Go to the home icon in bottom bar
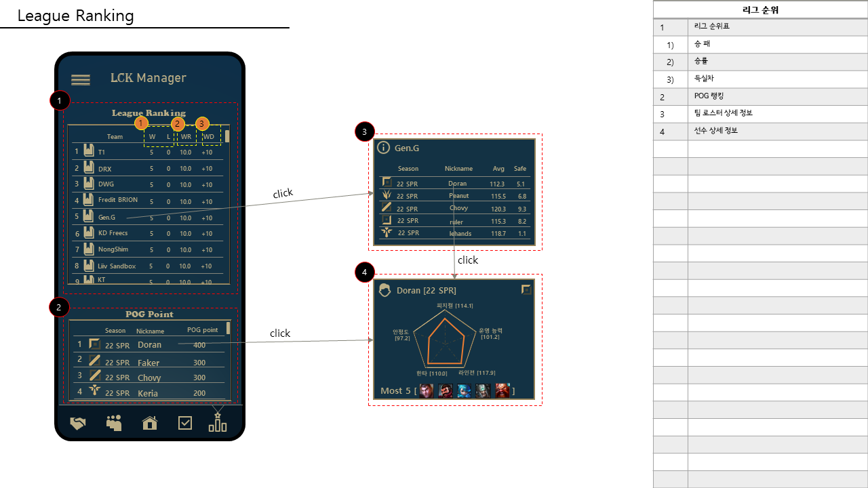The height and width of the screenshot is (488, 868). [149, 423]
